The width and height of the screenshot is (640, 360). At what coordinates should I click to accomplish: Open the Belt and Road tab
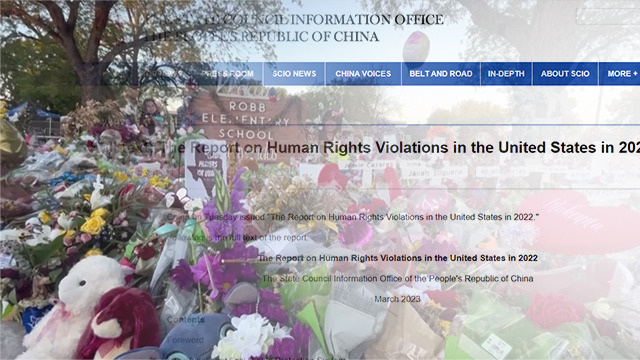441,74
